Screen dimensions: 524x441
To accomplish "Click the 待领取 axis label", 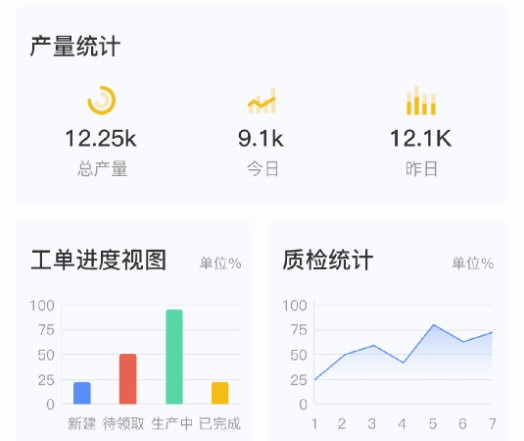I will (123, 424).
